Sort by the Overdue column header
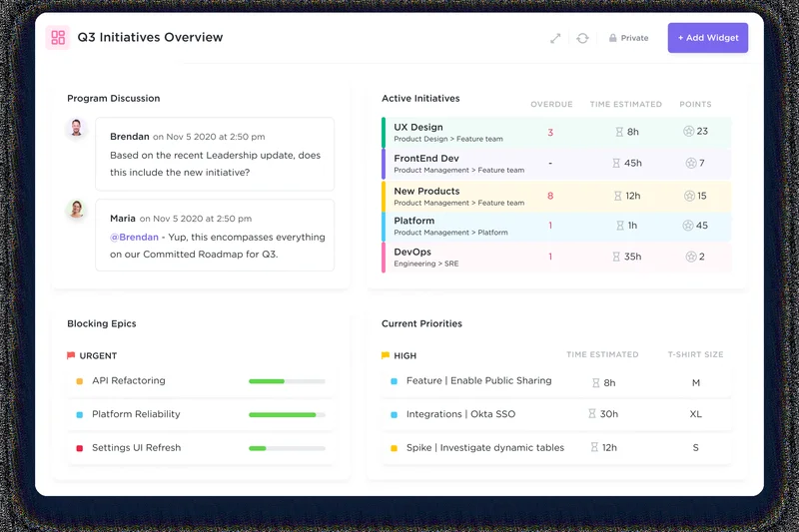 551,104
